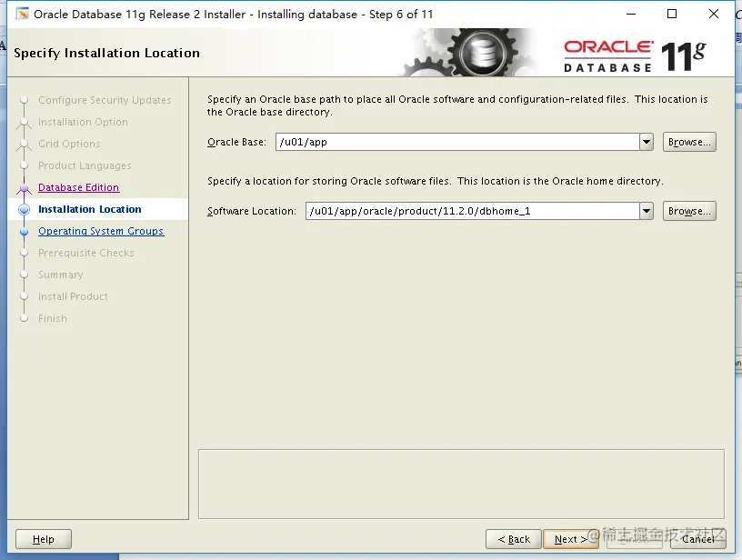Open the Software Location dropdown arrow

point(646,211)
